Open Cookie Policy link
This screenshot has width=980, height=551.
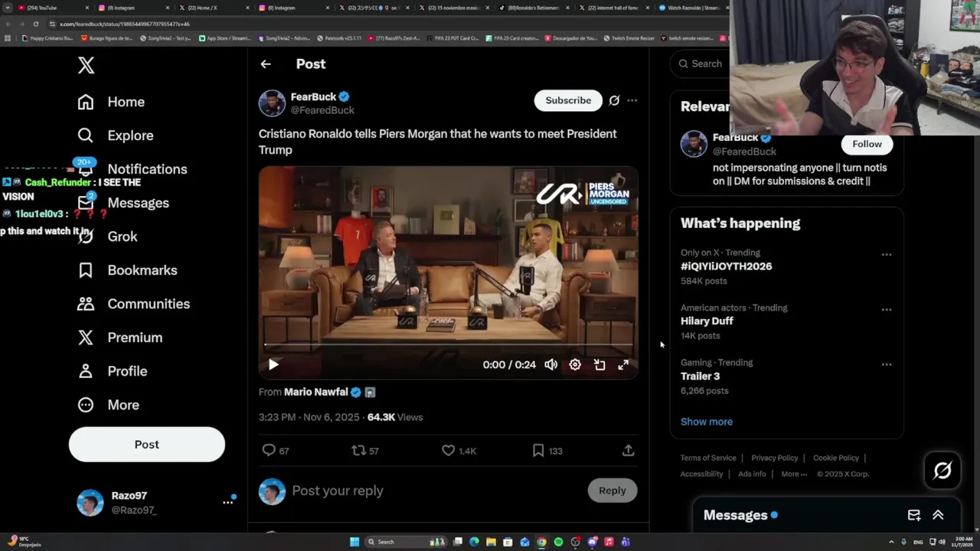coord(836,458)
